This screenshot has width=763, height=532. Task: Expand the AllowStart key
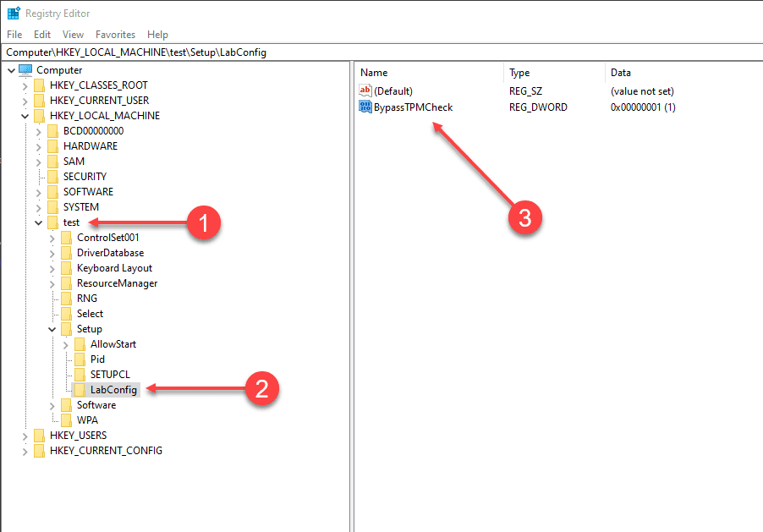[x=66, y=344]
